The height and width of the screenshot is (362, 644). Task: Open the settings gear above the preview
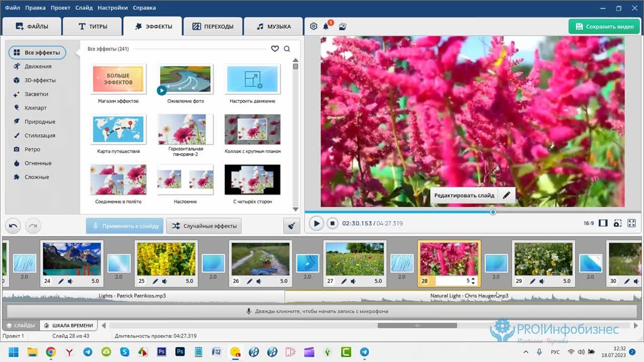point(313,26)
